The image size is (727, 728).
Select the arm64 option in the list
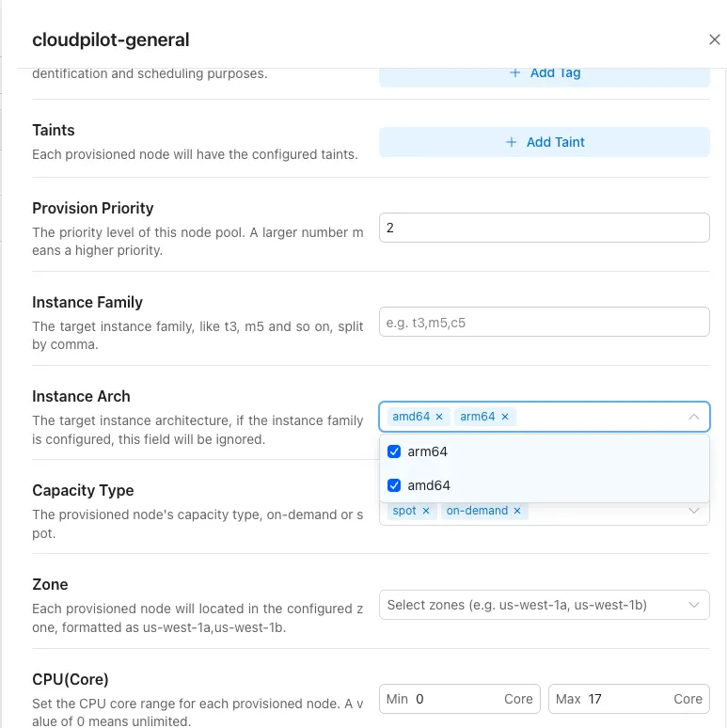[x=428, y=451]
